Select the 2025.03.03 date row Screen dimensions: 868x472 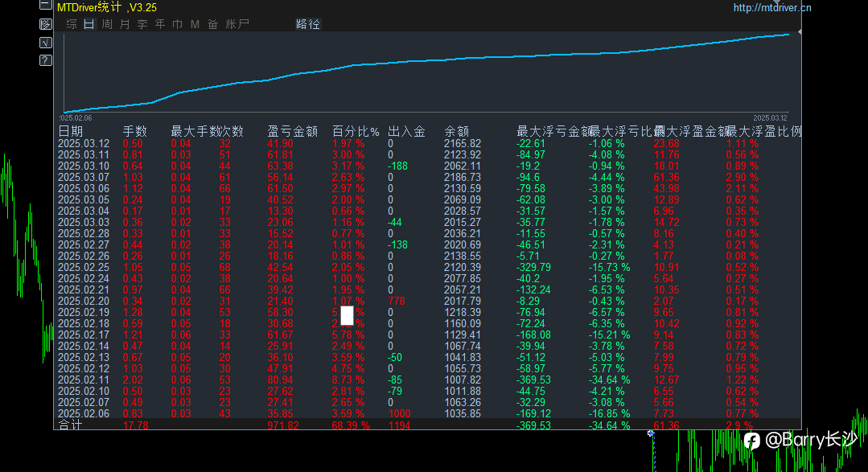[84, 223]
